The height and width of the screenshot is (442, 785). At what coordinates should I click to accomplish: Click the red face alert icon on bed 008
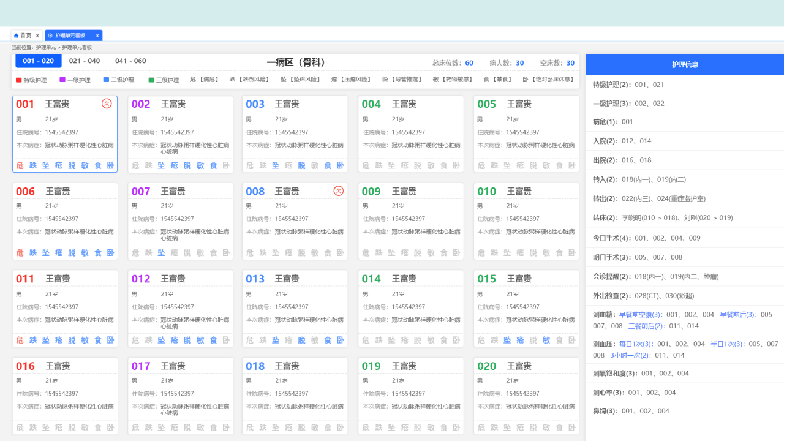pos(339,191)
